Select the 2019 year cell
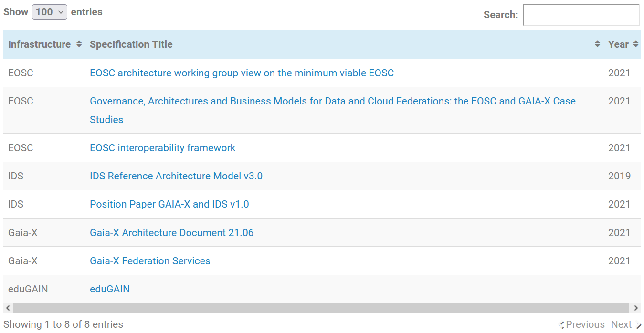644x333 pixels. tap(619, 176)
